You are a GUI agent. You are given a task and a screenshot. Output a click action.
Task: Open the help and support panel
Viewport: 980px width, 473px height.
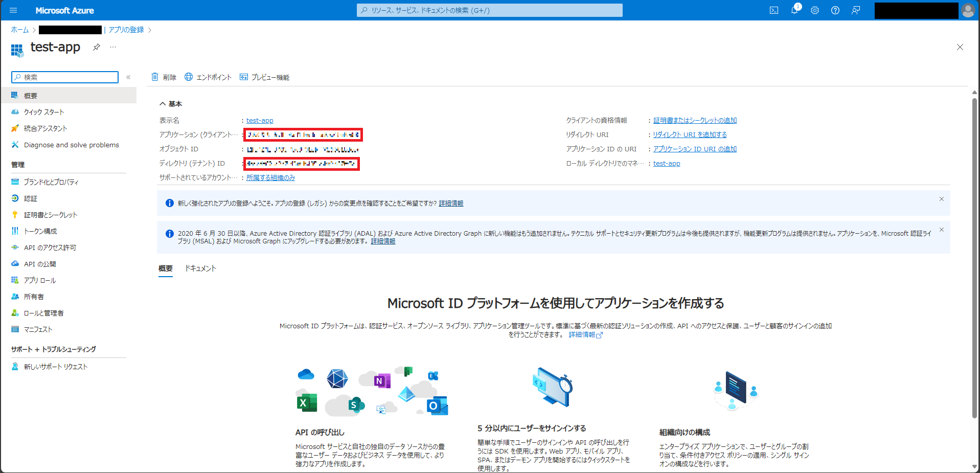tap(835, 10)
